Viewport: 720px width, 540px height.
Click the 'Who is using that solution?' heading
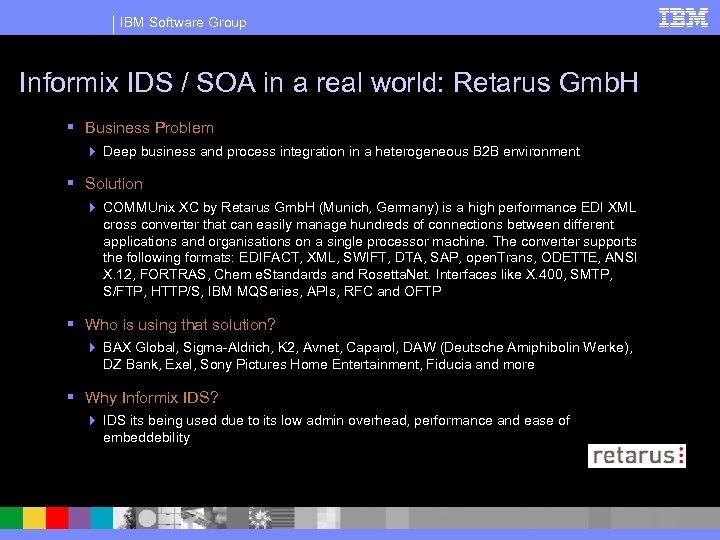click(x=180, y=325)
